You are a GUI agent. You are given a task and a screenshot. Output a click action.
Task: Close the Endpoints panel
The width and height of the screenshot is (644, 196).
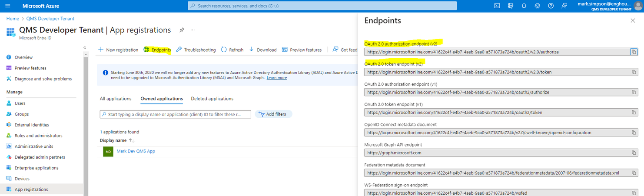(632, 20)
